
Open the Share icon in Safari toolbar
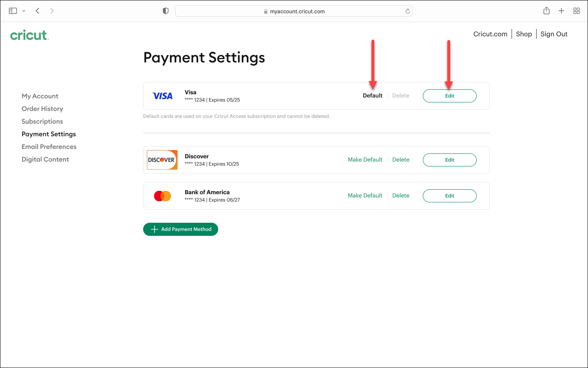point(546,11)
